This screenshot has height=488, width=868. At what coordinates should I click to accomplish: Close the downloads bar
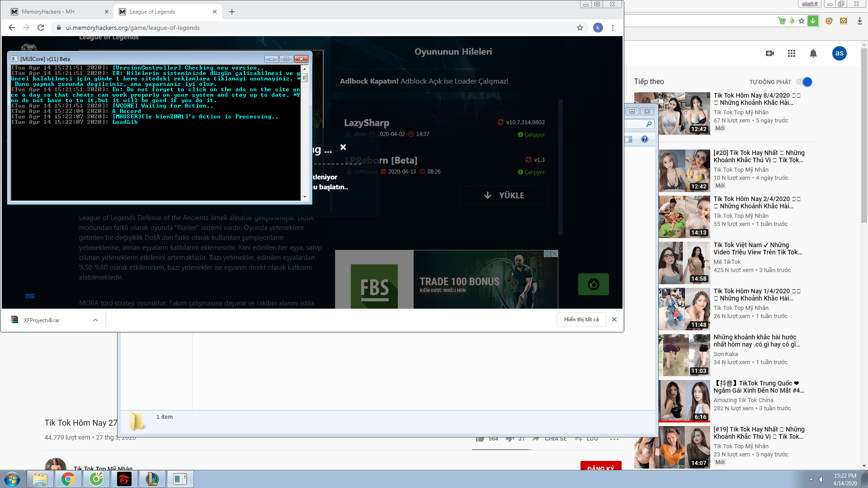coord(614,319)
